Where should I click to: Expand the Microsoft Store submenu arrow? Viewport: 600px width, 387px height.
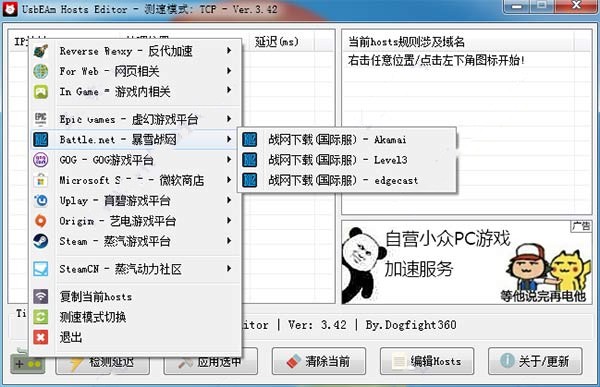229,180
